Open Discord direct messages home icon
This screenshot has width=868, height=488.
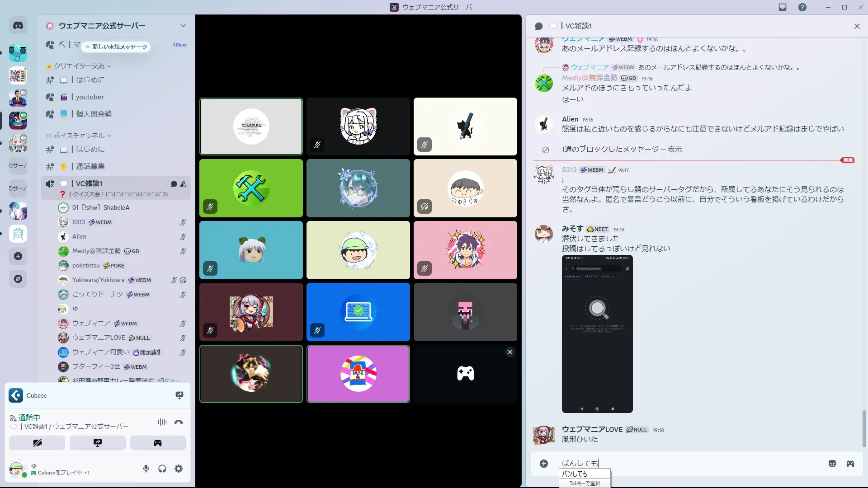pos(18,26)
